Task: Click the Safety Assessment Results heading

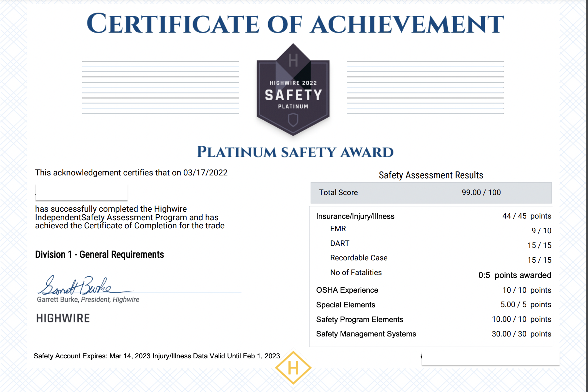Action: [x=431, y=175]
